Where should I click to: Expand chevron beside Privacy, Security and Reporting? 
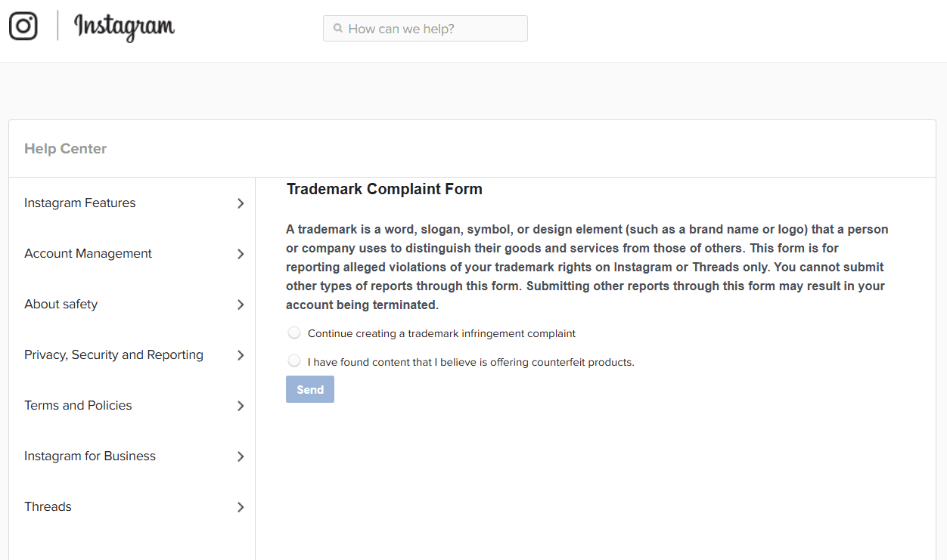[241, 355]
